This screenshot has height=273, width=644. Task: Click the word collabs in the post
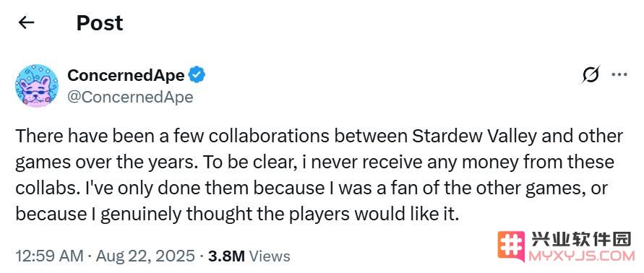coord(43,188)
